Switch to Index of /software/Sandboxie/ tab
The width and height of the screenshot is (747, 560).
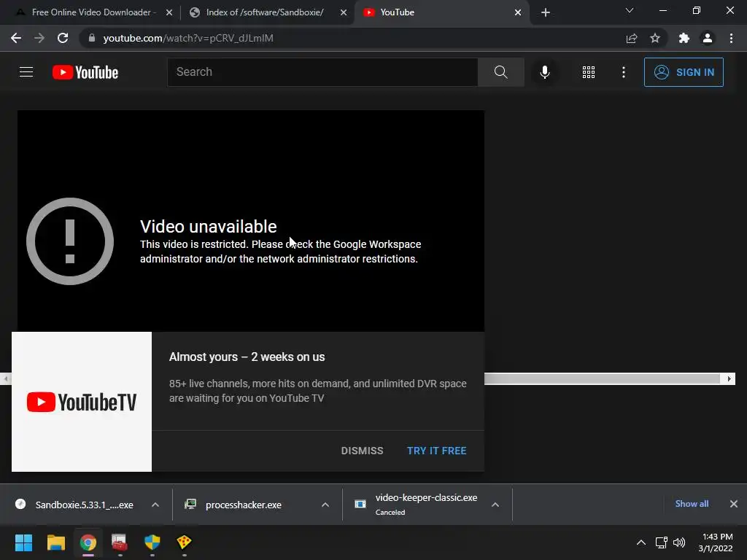[x=266, y=12]
